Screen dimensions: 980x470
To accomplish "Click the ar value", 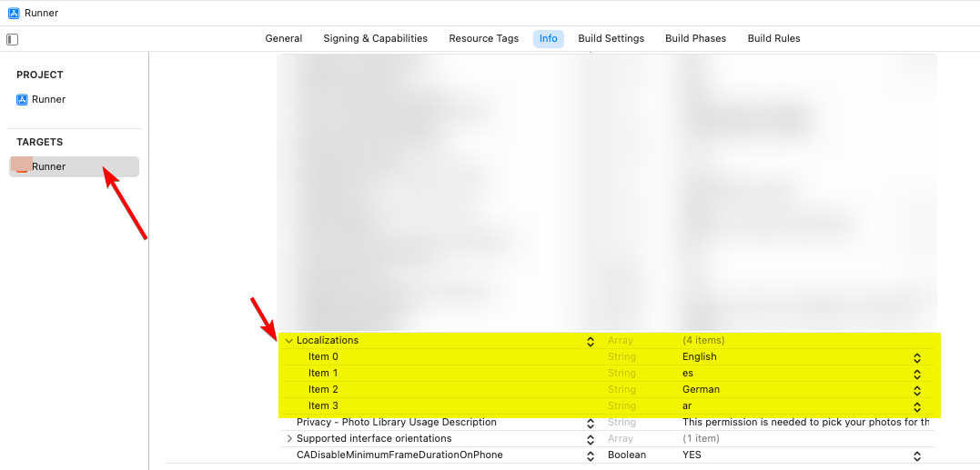I will click(x=687, y=405).
